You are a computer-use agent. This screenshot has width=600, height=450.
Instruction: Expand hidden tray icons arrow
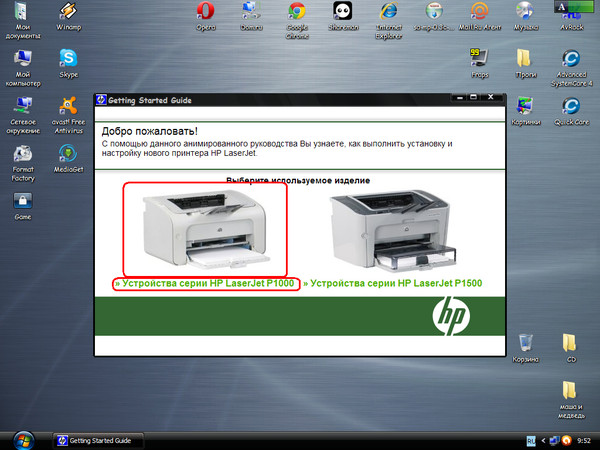click(543, 441)
